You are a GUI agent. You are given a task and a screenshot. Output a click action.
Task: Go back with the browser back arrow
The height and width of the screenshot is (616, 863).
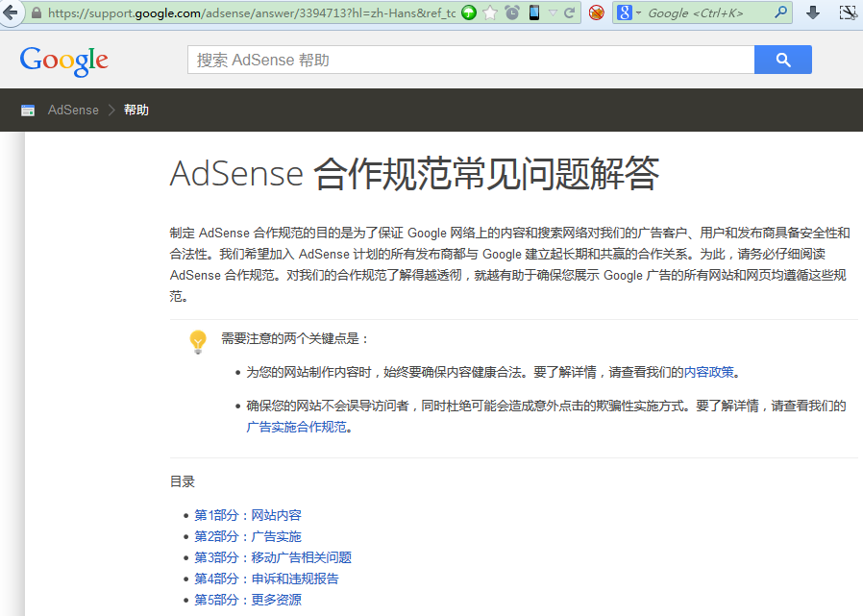[x=10, y=12]
